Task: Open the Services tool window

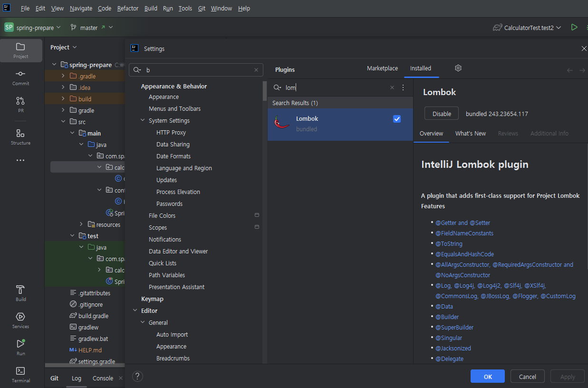Action: point(20,320)
